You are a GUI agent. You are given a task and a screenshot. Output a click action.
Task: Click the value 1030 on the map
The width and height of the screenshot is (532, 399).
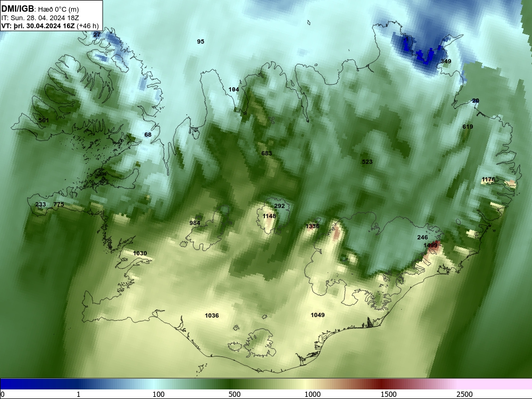140,253
